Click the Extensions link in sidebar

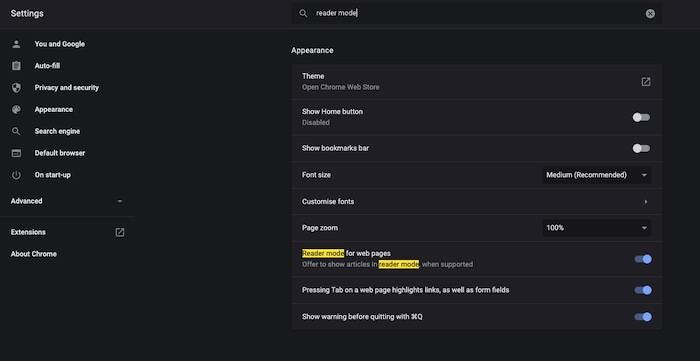(28, 232)
